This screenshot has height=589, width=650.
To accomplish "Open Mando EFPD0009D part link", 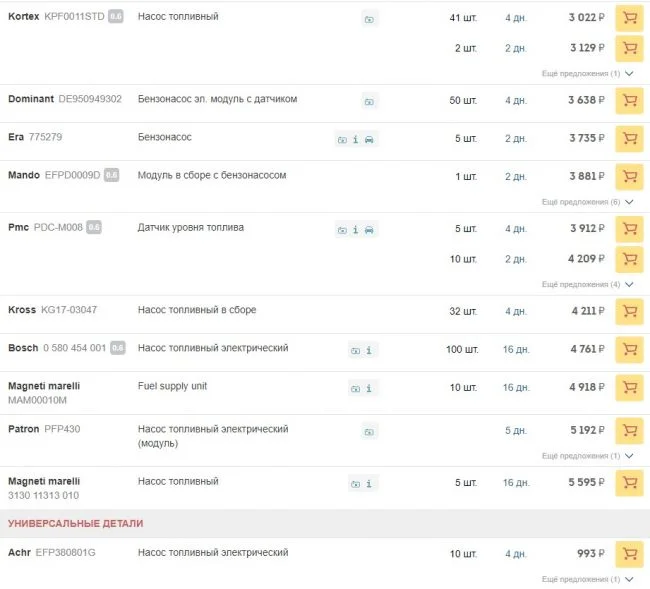I will (x=72, y=175).
